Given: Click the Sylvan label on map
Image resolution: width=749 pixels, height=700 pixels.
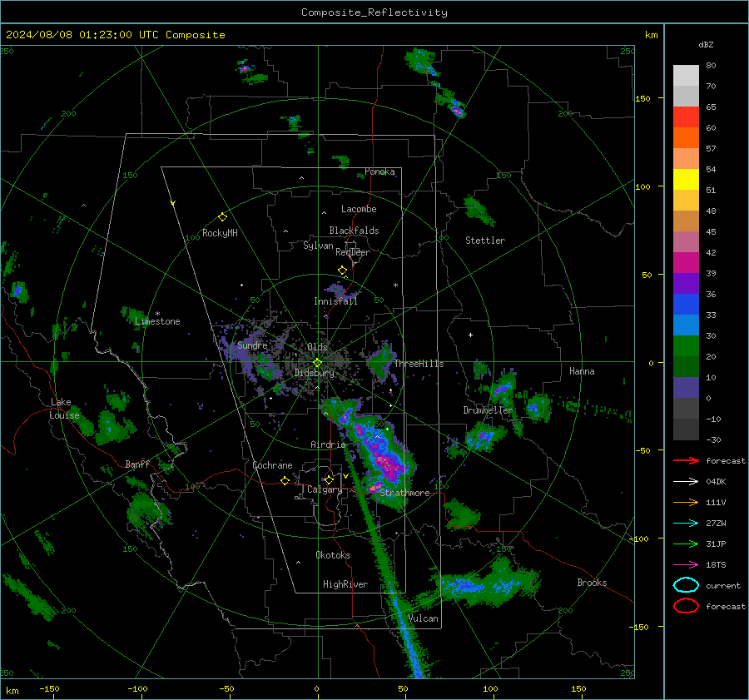Looking at the screenshot, I should (318, 246).
